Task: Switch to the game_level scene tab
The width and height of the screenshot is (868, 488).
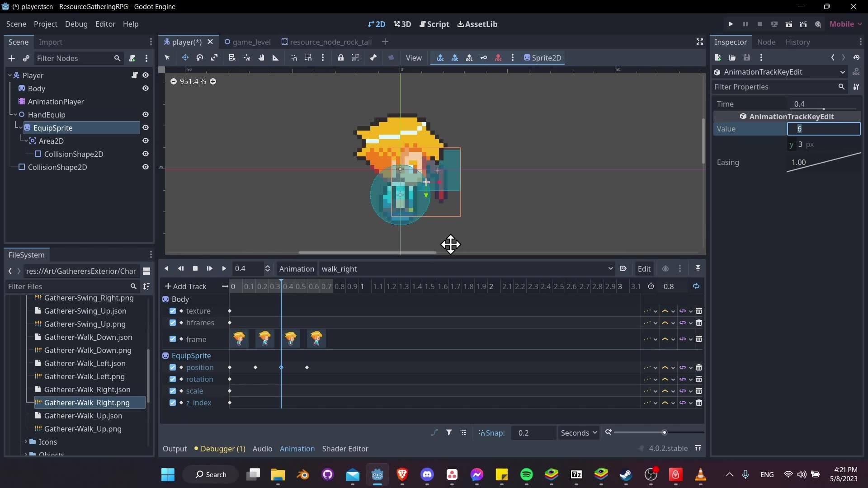Action: click(252, 42)
